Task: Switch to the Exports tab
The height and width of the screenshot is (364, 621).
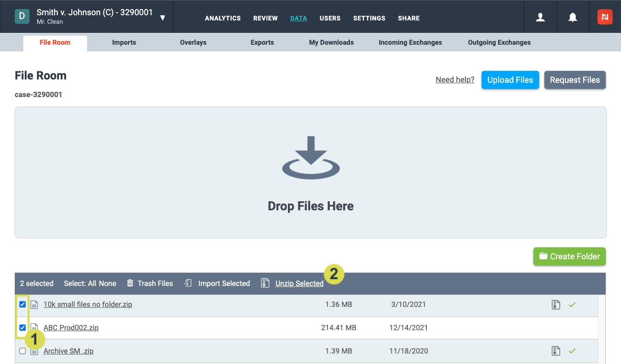Action: pyautogui.click(x=262, y=42)
